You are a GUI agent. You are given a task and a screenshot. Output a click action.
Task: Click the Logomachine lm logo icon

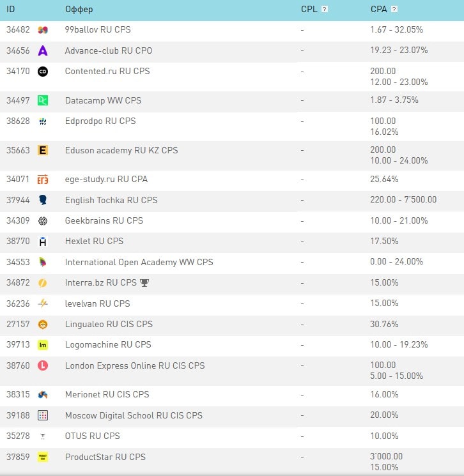[x=43, y=345]
